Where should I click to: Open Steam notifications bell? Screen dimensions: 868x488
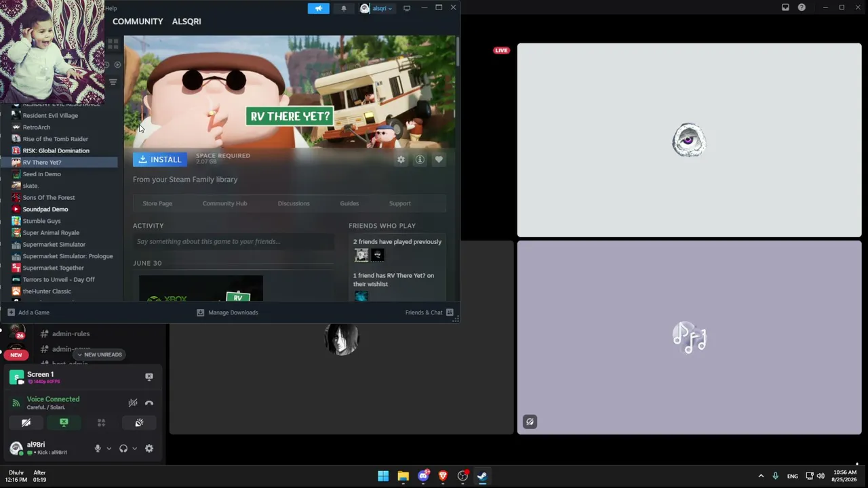click(344, 8)
